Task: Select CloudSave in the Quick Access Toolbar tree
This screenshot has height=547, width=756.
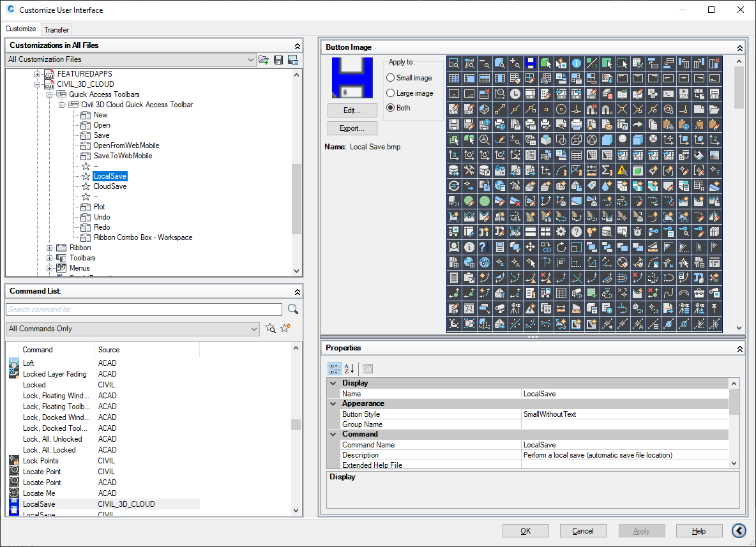Action: pos(110,186)
